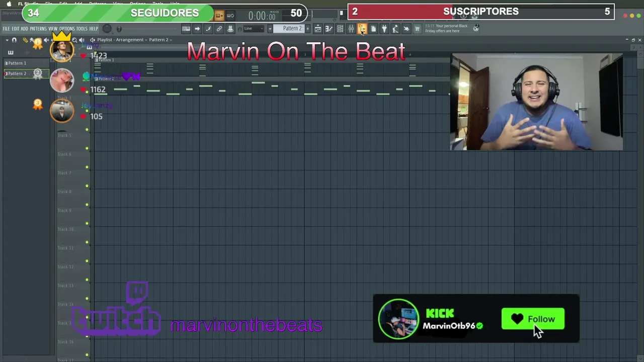Image resolution: width=644 pixels, height=362 pixels.
Task: Adjust the master pitch slider
Action: point(119,29)
